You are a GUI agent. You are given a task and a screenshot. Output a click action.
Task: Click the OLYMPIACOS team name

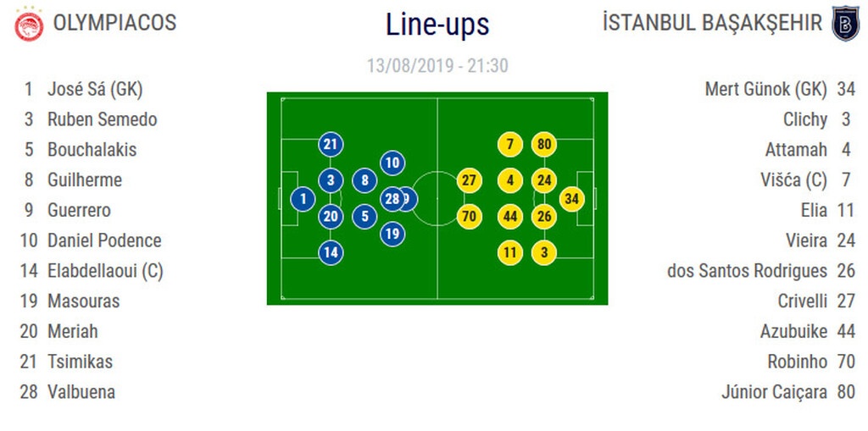point(114,23)
